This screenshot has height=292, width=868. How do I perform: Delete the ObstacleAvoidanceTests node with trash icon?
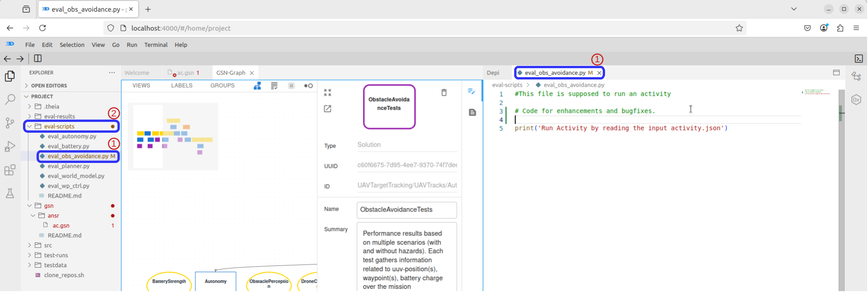coord(444,93)
